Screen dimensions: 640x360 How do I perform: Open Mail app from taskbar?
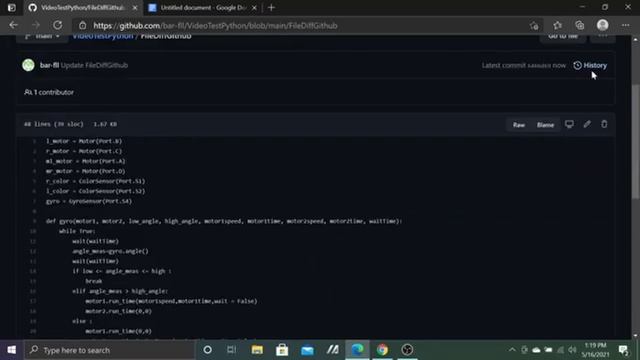(307, 350)
